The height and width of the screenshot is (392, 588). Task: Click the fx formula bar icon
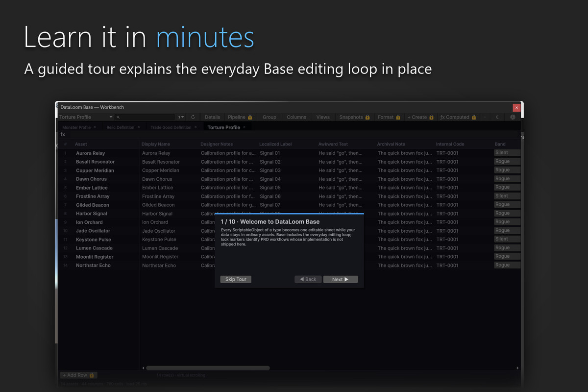pos(63,134)
